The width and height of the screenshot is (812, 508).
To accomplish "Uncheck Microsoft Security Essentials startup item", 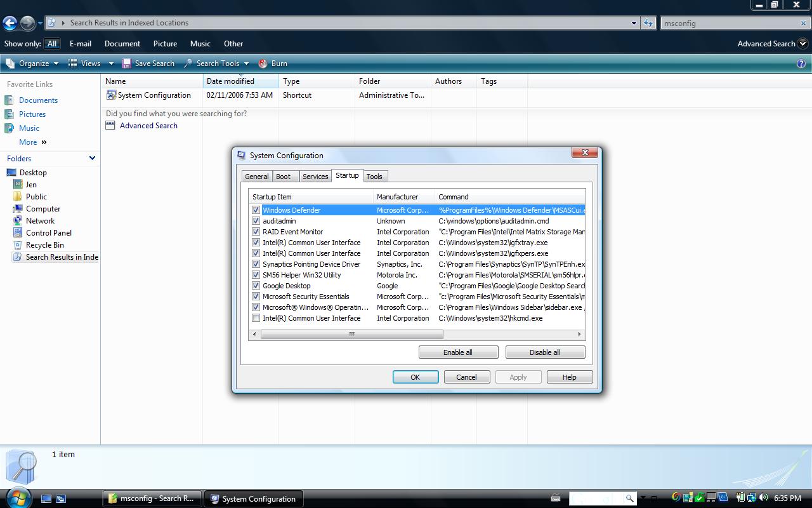I will (x=256, y=297).
